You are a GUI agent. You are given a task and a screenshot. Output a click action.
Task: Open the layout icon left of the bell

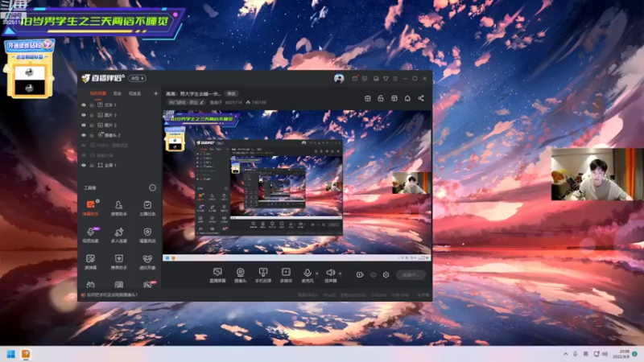coord(394,98)
